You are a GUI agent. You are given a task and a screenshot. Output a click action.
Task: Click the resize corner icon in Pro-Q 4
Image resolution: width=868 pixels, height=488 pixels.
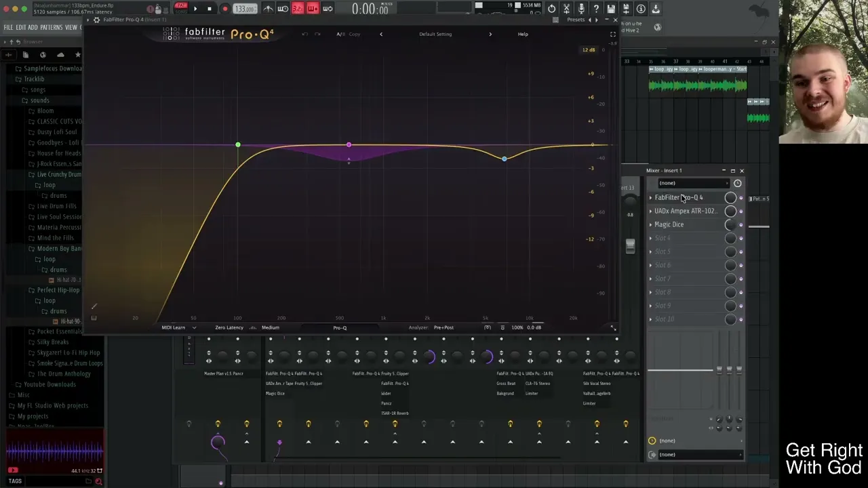pyautogui.click(x=612, y=328)
